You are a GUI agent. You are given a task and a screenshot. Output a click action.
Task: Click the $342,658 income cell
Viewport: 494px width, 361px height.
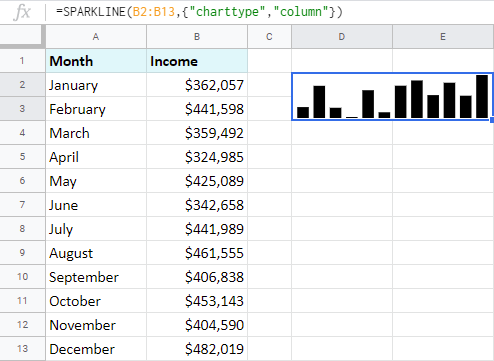pos(197,205)
